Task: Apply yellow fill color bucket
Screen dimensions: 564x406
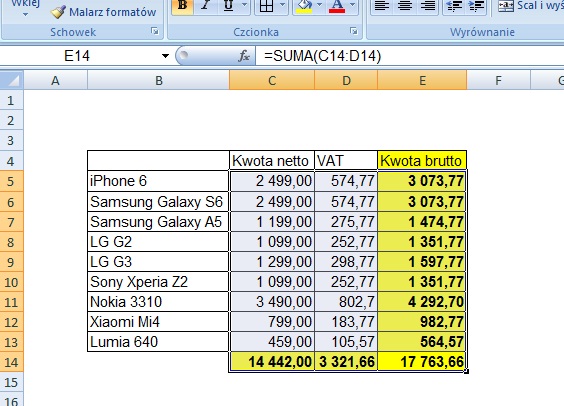Action: tap(304, 6)
